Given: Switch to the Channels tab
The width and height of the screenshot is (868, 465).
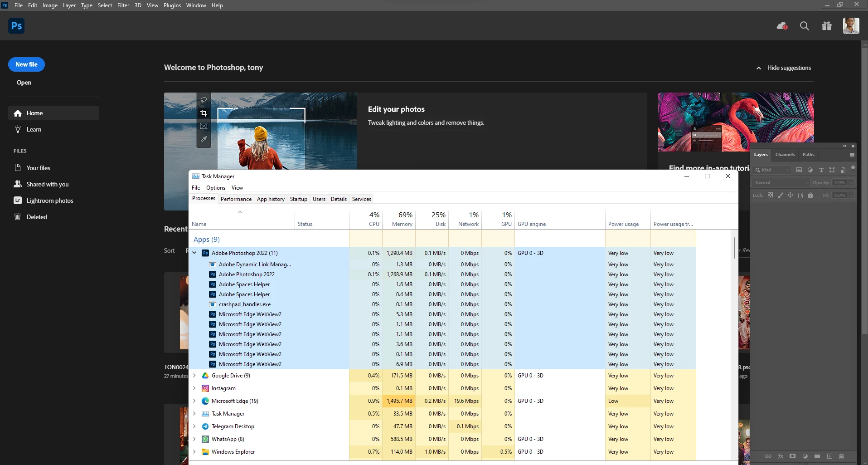Looking at the screenshot, I should tap(785, 155).
